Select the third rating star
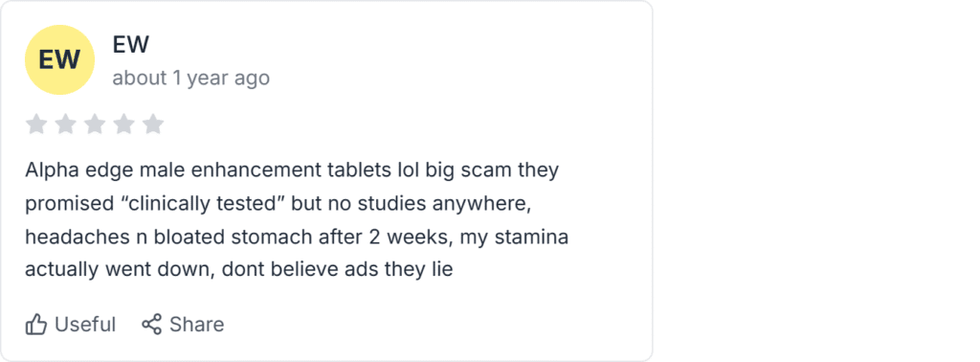Viewport: 980px width, 362px height. coord(95,124)
